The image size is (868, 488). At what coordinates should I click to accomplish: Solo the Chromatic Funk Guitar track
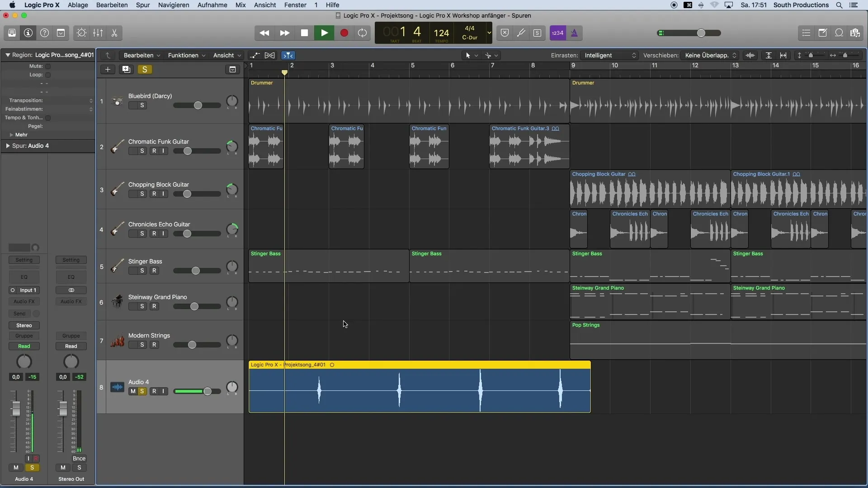[x=142, y=151]
